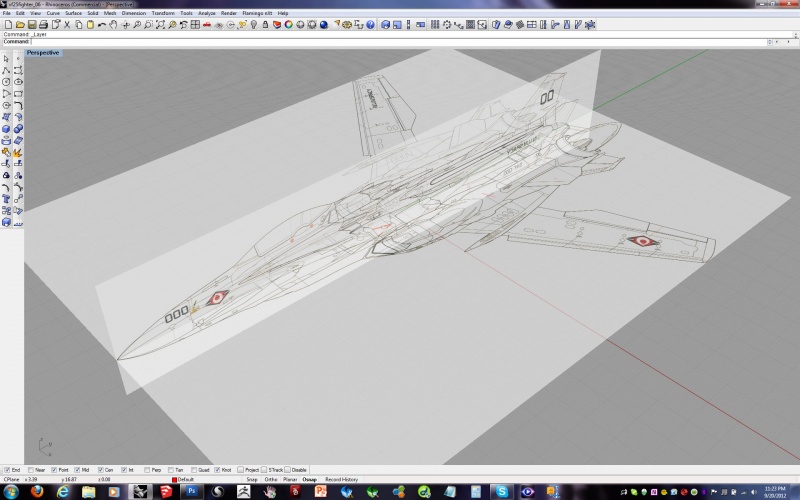
Task: Toggle the Knot osnap checkbox
Action: (217, 470)
